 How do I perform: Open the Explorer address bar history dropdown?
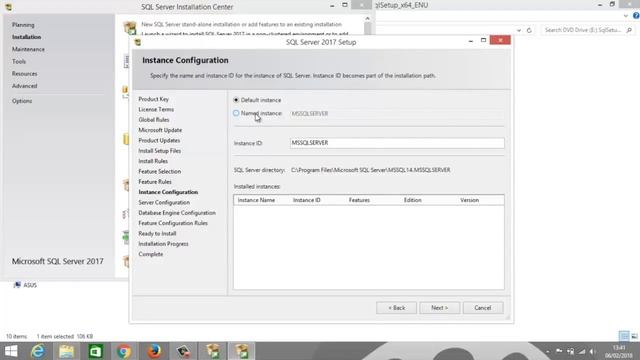pyautogui.click(x=519, y=30)
